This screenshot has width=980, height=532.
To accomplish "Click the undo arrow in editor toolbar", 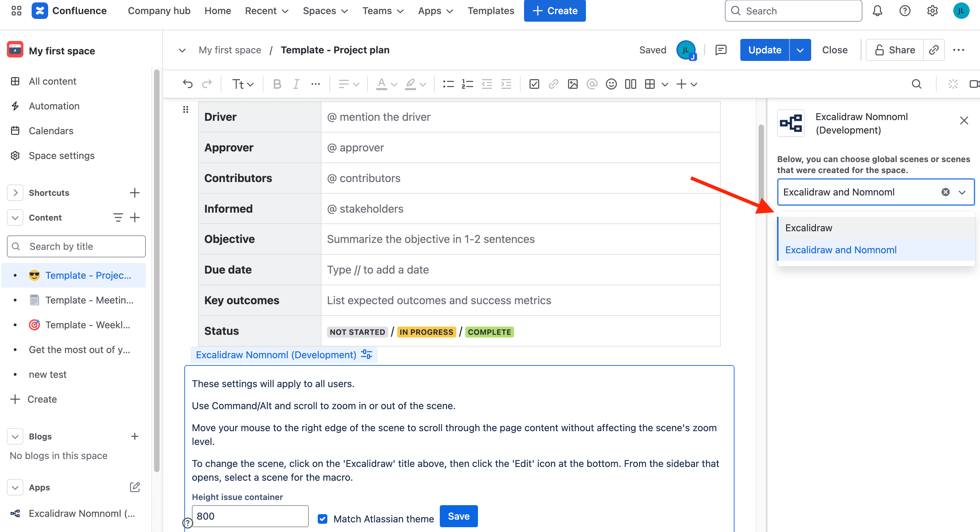I will [187, 84].
